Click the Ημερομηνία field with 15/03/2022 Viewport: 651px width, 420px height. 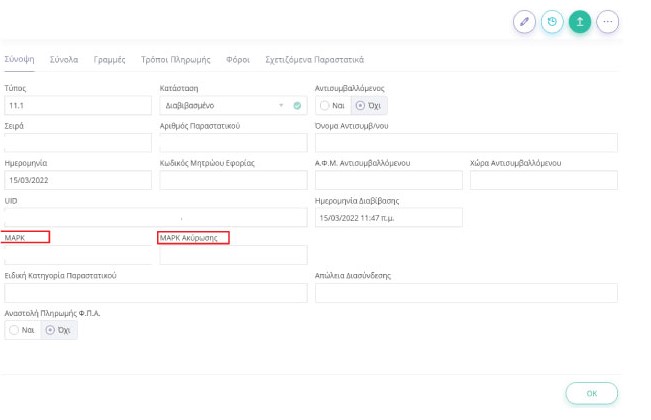[77, 180]
